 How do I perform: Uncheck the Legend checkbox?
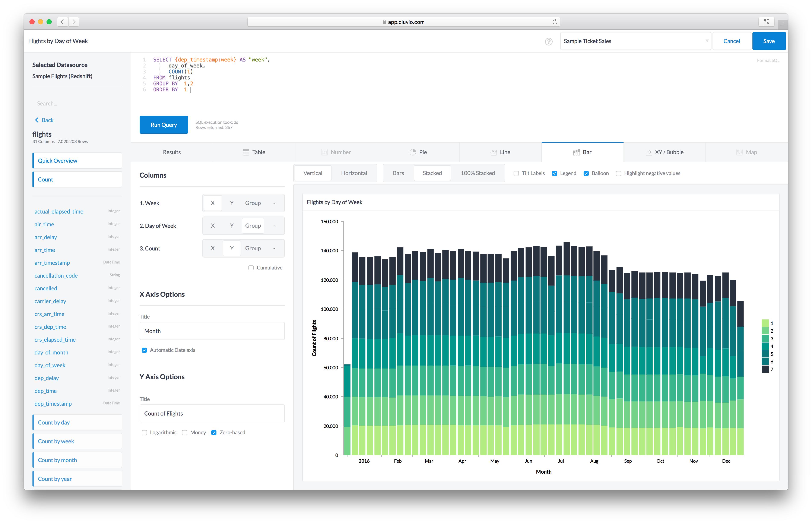coord(554,173)
